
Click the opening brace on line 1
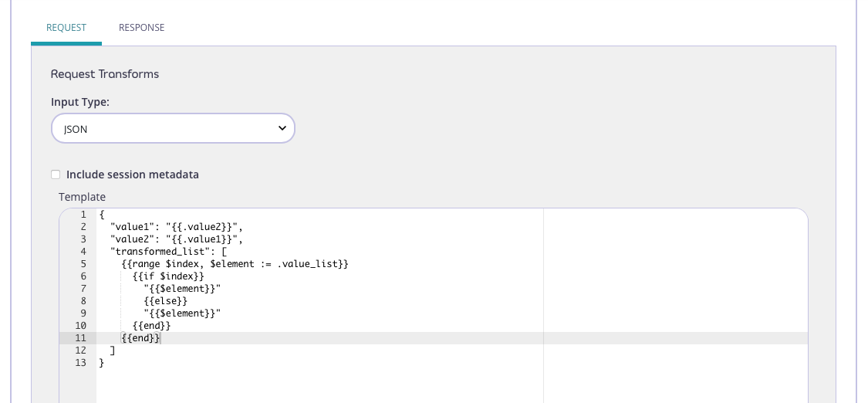(x=102, y=215)
